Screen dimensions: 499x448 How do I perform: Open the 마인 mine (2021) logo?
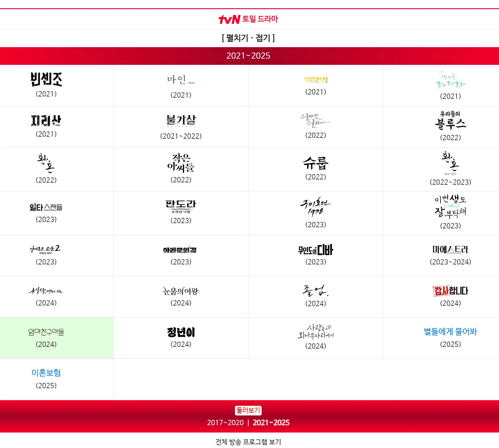(x=181, y=80)
